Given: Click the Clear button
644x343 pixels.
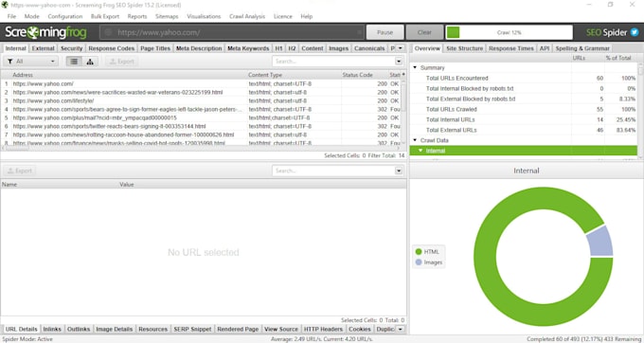Looking at the screenshot, I should point(424,32).
